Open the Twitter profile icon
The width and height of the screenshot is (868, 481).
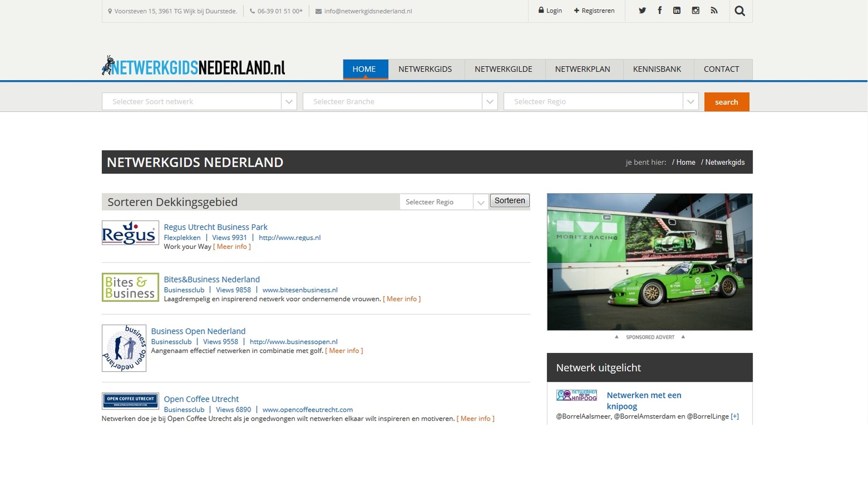[x=642, y=11]
